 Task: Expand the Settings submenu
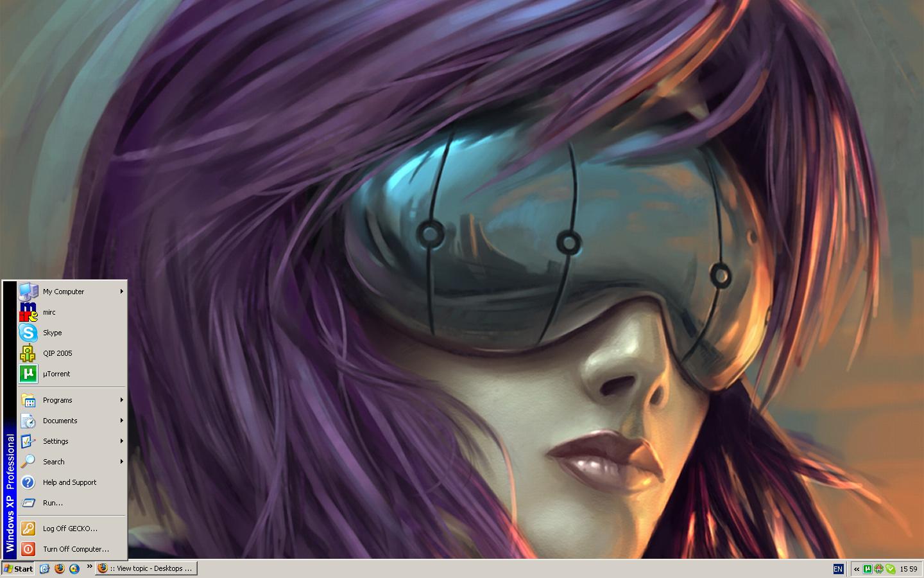72,441
